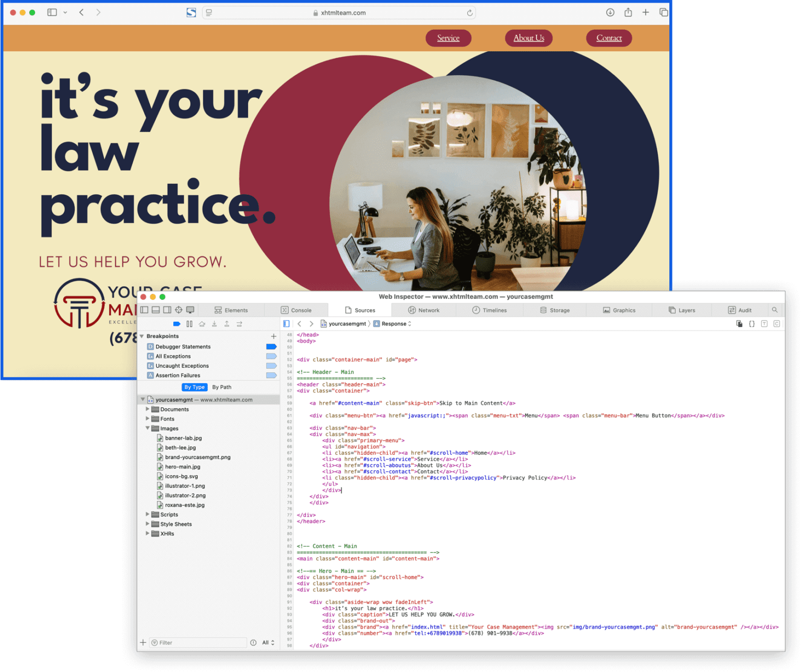Select the element inspection crosshair tool
The height and width of the screenshot is (672, 802).
[178, 310]
